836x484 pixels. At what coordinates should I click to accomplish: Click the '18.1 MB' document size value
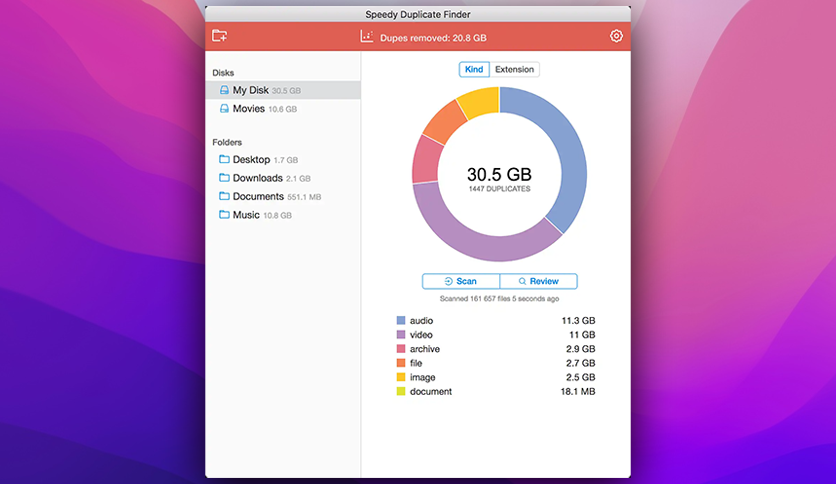point(578,391)
